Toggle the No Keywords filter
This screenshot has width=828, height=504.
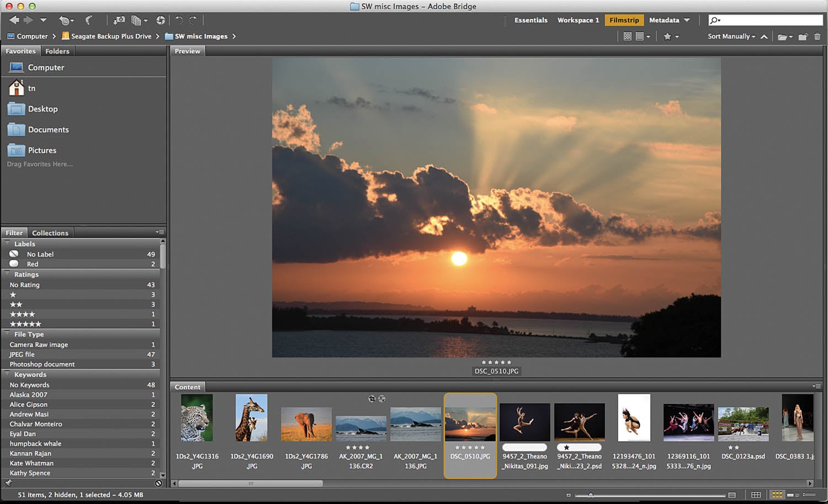click(29, 385)
